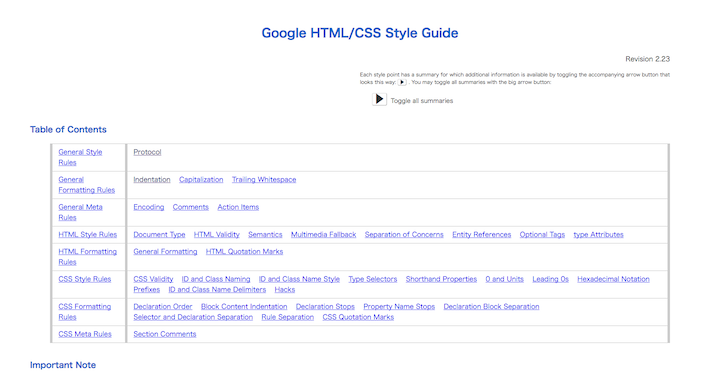Open Block Content Indentation link
The image size is (720, 378).
pos(244,307)
